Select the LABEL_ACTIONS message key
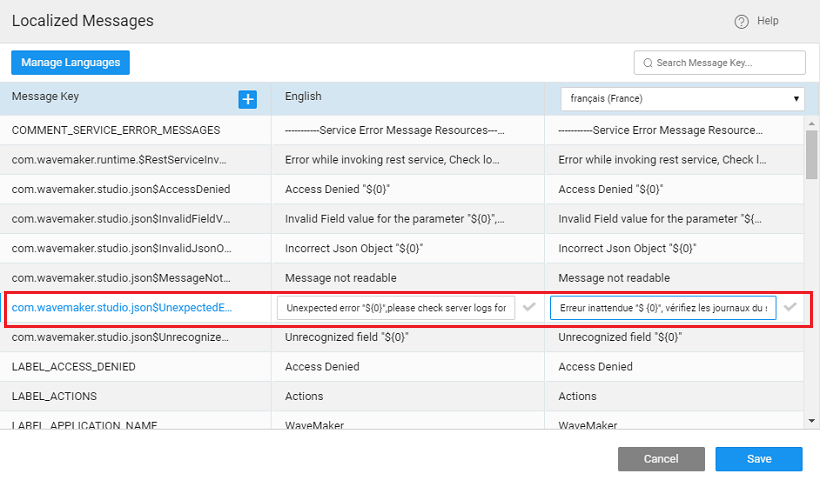 (57, 397)
